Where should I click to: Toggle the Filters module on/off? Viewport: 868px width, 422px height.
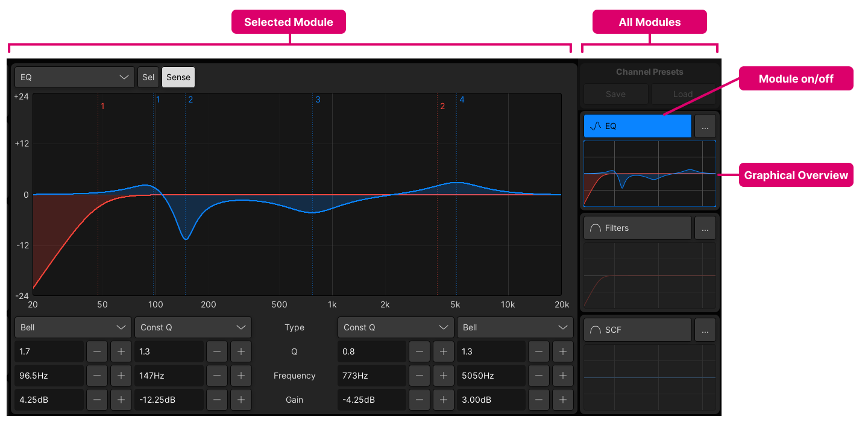(x=637, y=228)
